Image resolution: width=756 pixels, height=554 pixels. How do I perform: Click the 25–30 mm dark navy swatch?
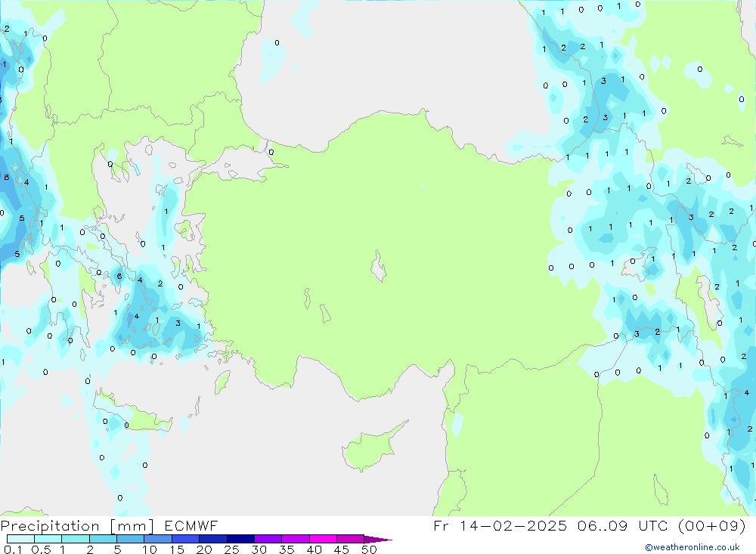pyautogui.click(x=240, y=539)
